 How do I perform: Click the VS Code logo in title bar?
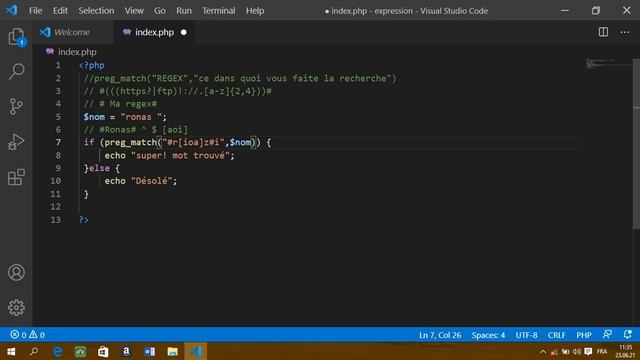(11, 10)
